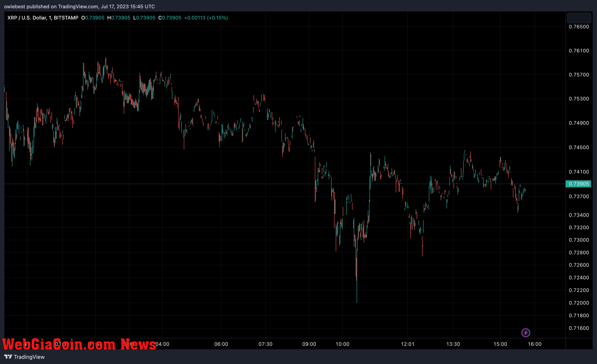This screenshot has height=364, width=597.
Task: Click the 07:30 time axis label
Action: pyautogui.click(x=266, y=344)
